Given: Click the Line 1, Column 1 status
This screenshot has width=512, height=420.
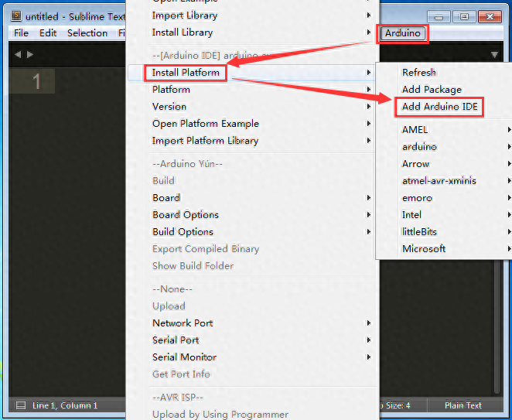Looking at the screenshot, I should [65, 405].
